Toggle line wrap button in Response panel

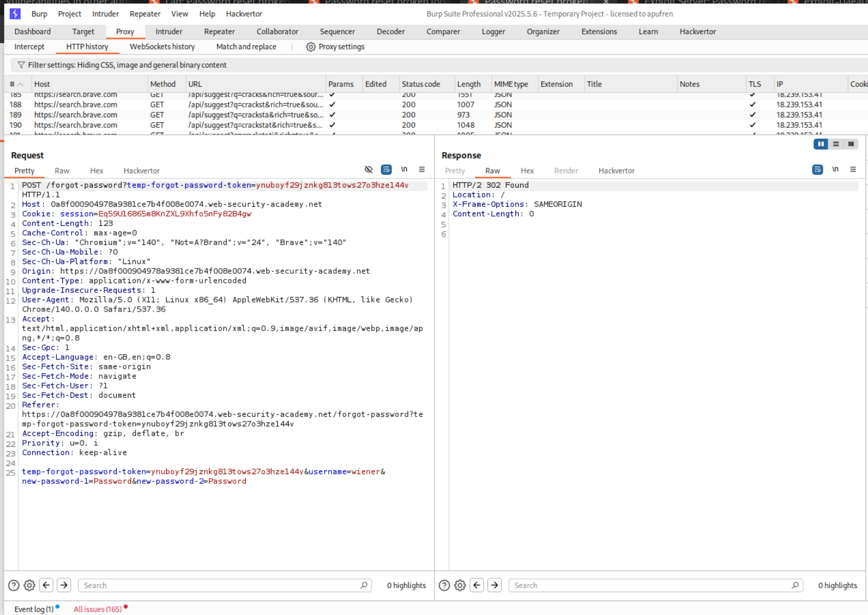[x=817, y=170]
